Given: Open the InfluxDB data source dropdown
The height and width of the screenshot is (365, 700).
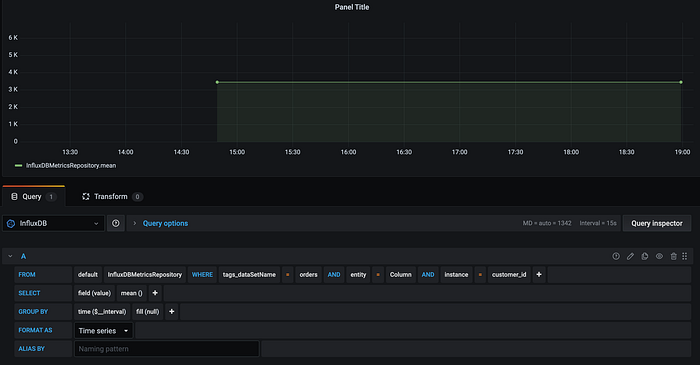Looking at the screenshot, I should coord(54,223).
